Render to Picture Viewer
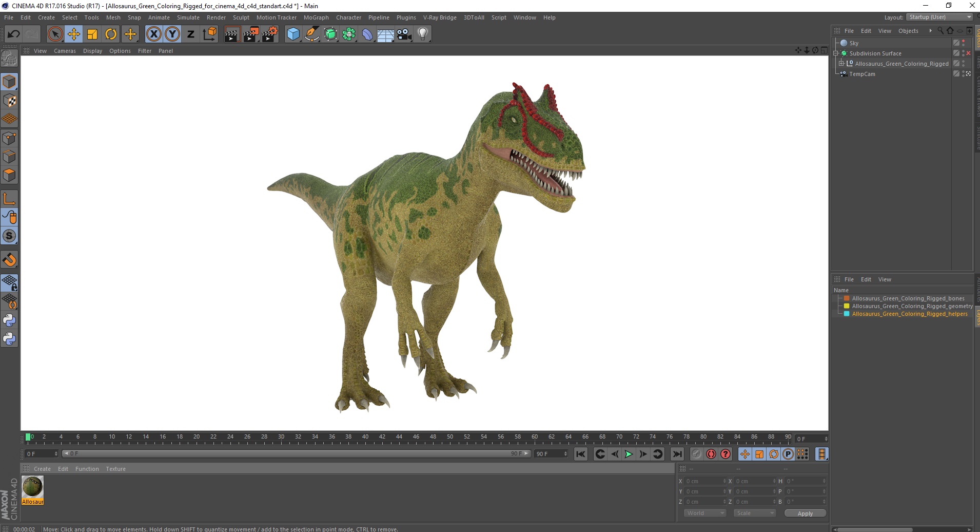 click(251, 34)
